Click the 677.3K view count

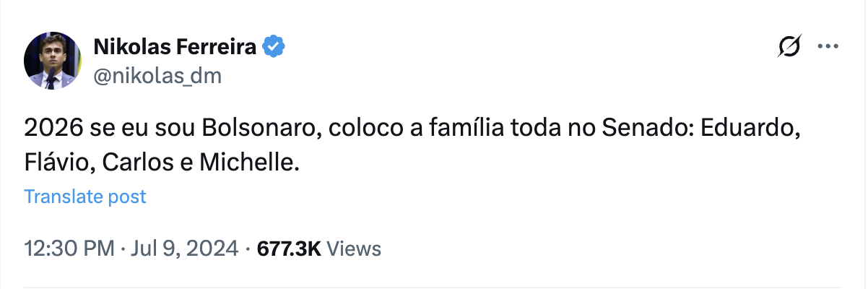coord(288,249)
